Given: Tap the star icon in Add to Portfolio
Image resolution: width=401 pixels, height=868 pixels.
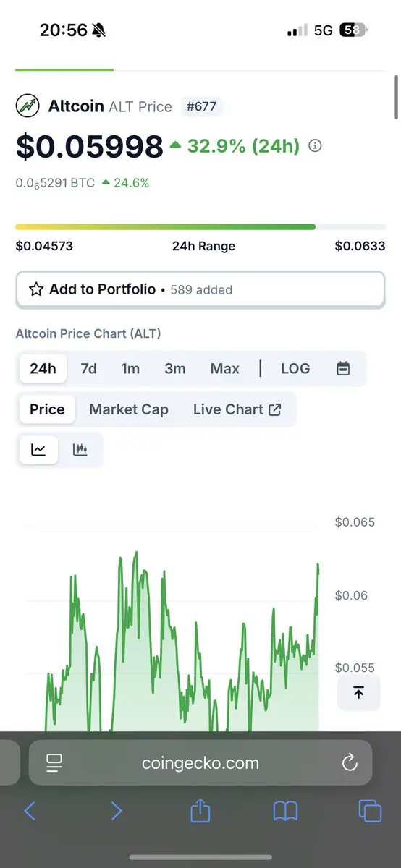Looking at the screenshot, I should (36, 289).
